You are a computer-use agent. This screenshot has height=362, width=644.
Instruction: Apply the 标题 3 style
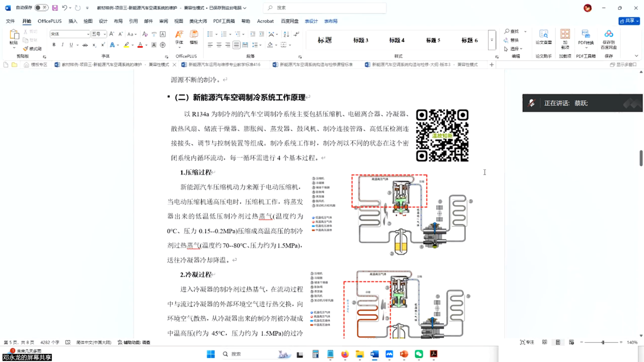(x=361, y=40)
